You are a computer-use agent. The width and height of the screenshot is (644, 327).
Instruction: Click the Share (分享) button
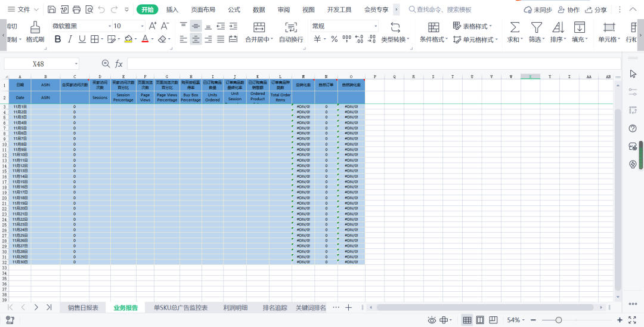click(x=596, y=10)
